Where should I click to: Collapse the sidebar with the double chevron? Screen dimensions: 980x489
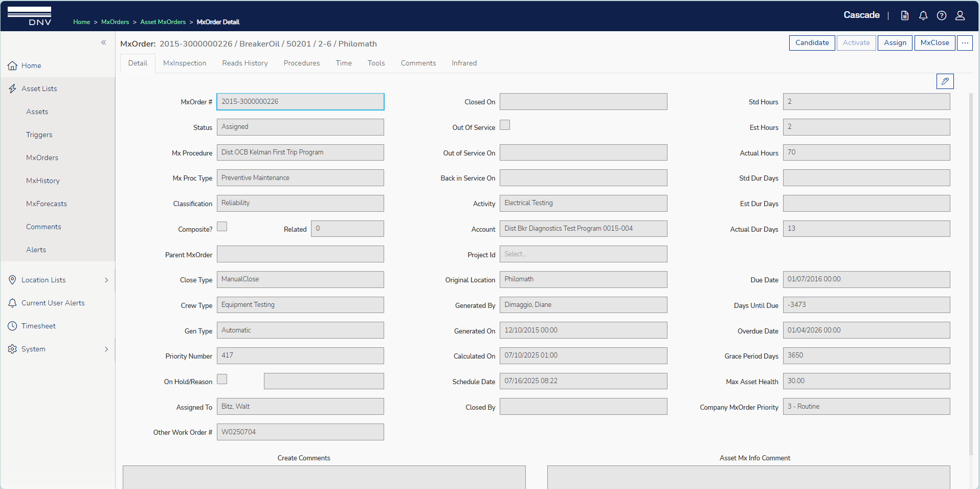click(104, 42)
